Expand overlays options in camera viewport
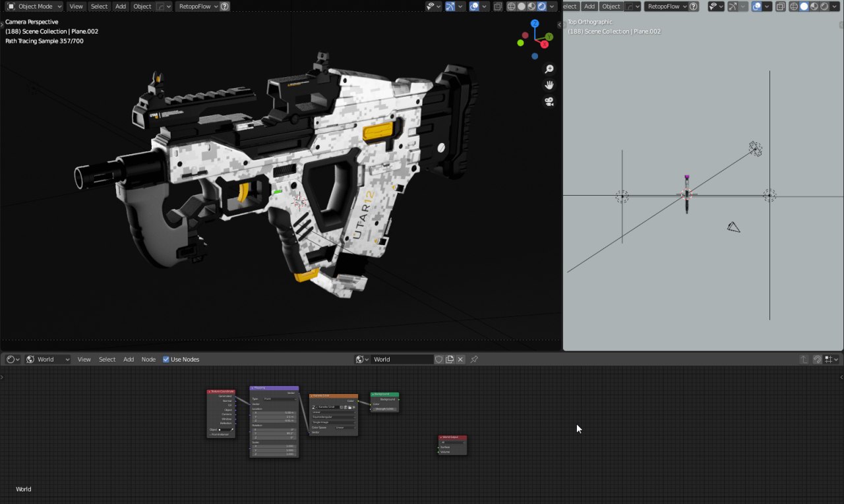Image resolution: width=844 pixels, height=504 pixels. (485, 7)
